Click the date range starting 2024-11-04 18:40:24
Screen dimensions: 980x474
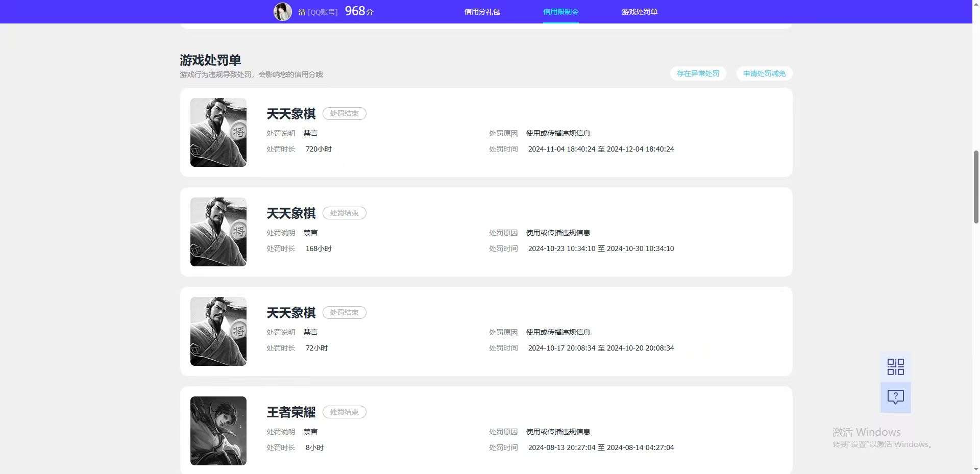pos(601,149)
